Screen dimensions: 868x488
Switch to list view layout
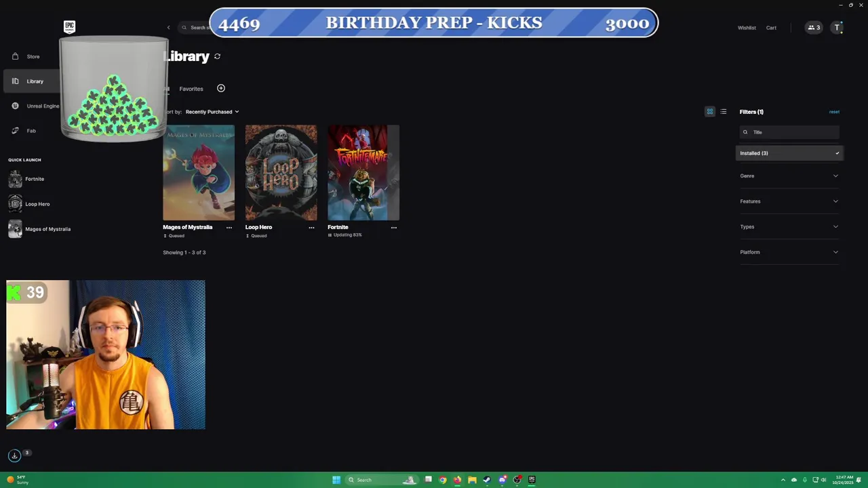[724, 112]
